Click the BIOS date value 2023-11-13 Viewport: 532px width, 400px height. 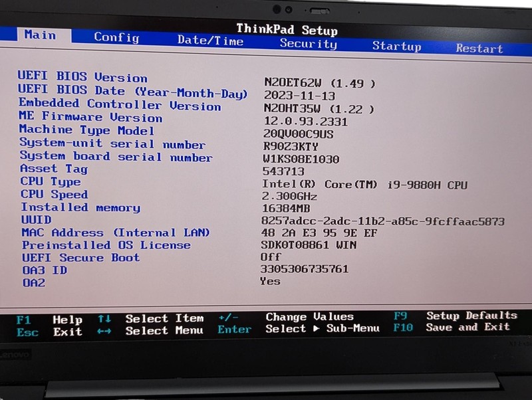300,96
